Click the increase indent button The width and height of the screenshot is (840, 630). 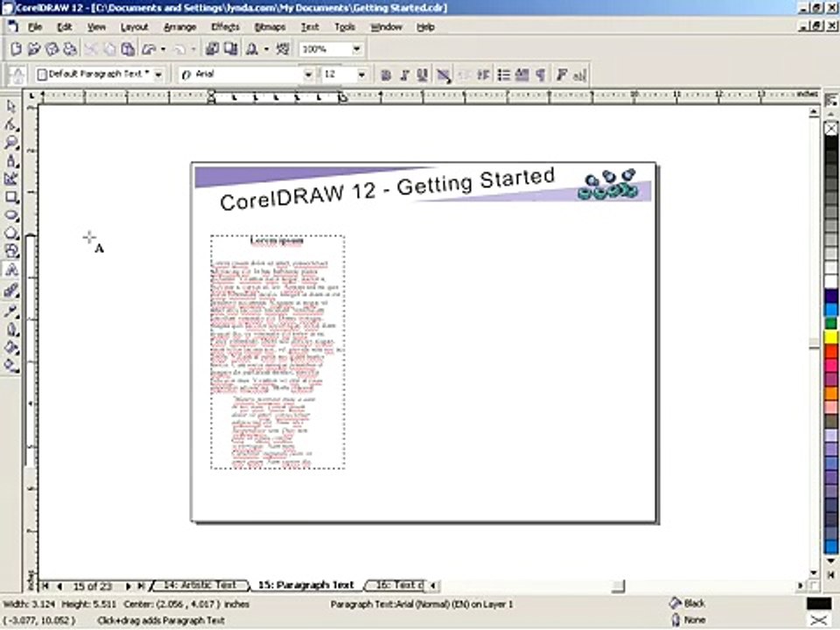(483, 75)
